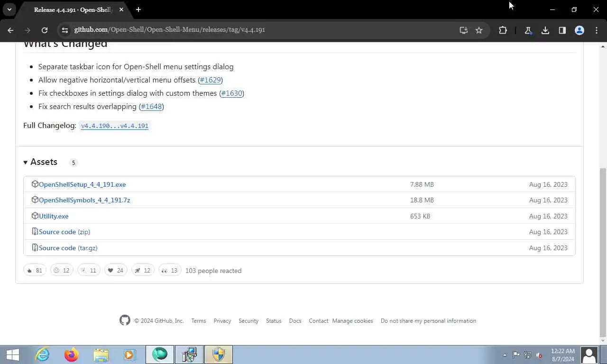Open pull request #1648 link
This screenshot has height=364, width=607.
151,106
